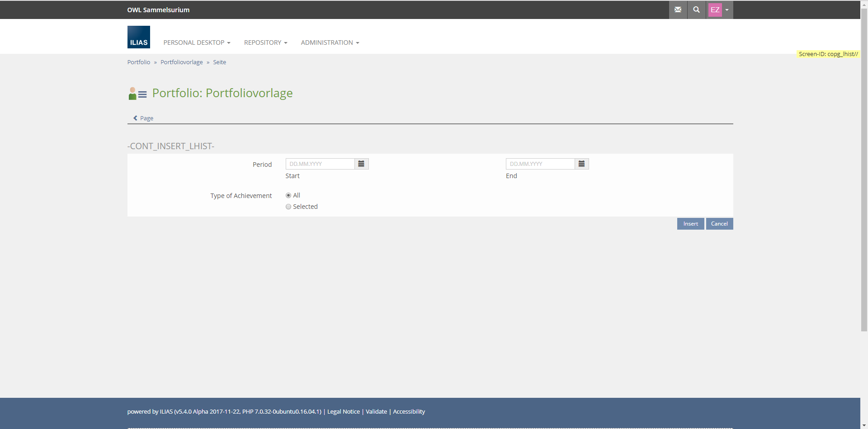
Task: Select the Selected achievement radio button
Action: (288, 207)
